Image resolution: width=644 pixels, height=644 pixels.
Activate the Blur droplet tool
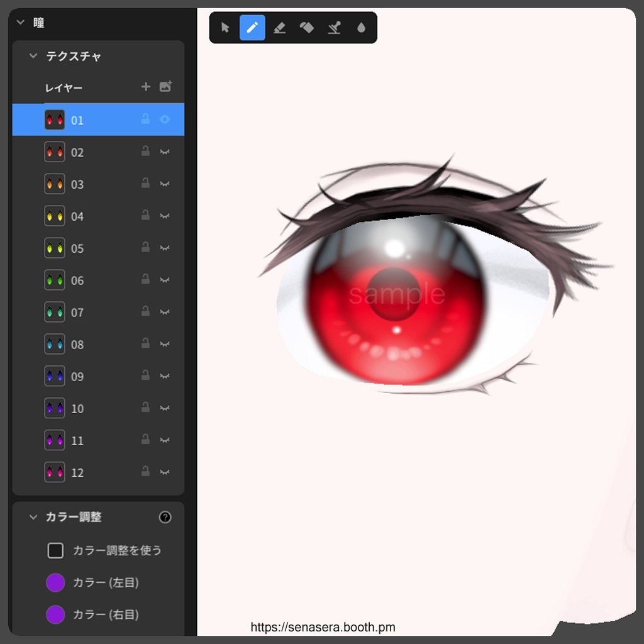pyautogui.click(x=362, y=28)
